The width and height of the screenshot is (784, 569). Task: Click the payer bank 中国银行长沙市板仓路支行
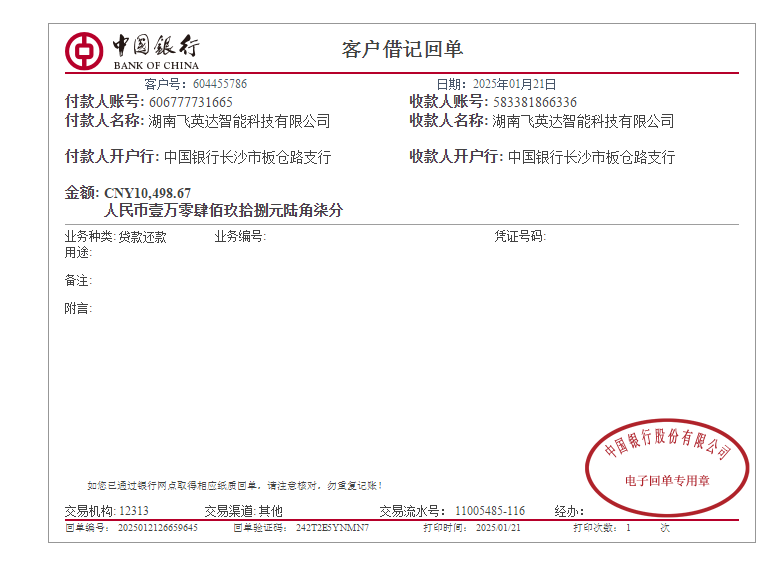[x=248, y=157]
